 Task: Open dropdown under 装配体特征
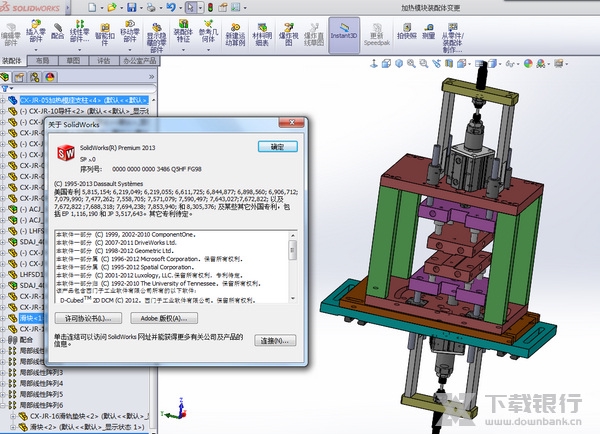tap(183, 50)
